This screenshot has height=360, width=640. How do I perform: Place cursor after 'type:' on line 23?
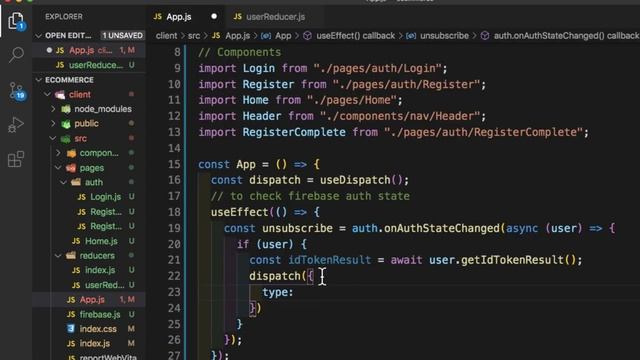coord(294,292)
